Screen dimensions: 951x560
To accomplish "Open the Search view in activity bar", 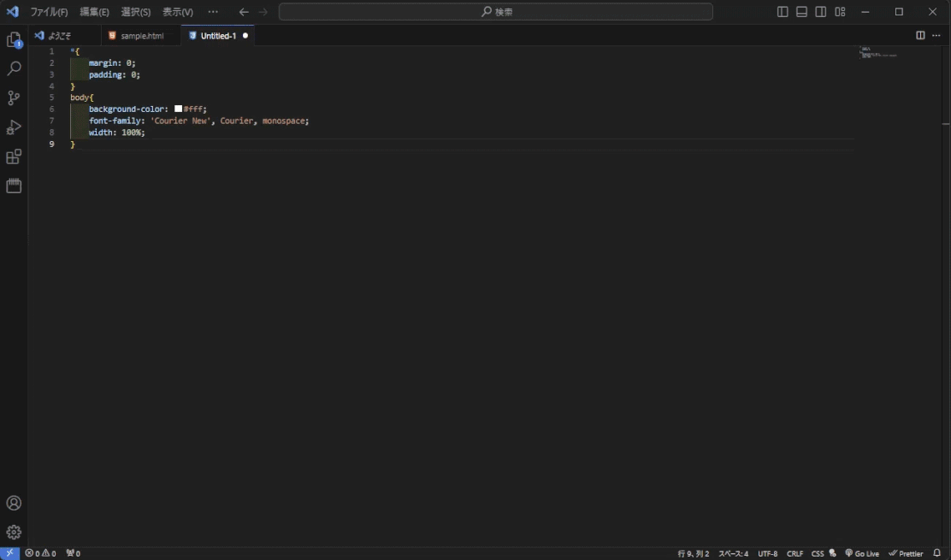I will point(14,69).
